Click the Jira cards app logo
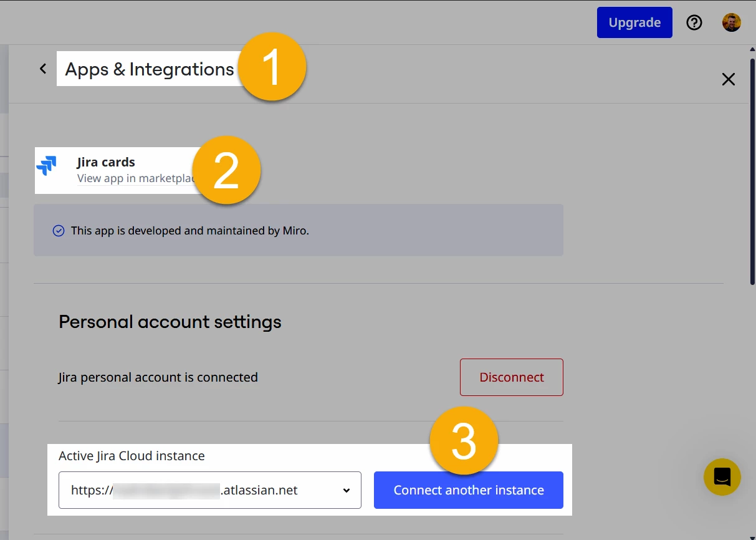Viewport: 756px width, 540px height. [x=47, y=166]
